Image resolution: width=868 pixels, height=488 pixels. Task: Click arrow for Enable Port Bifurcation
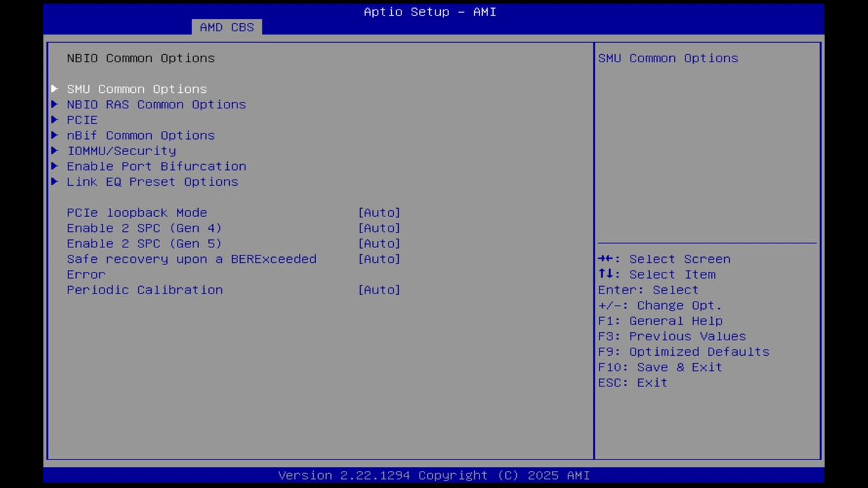[54, 166]
